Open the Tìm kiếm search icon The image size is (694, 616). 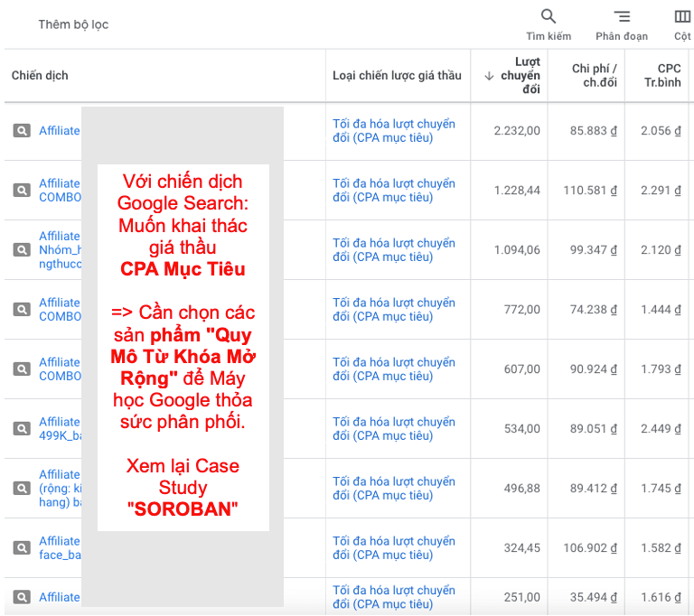tap(548, 17)
